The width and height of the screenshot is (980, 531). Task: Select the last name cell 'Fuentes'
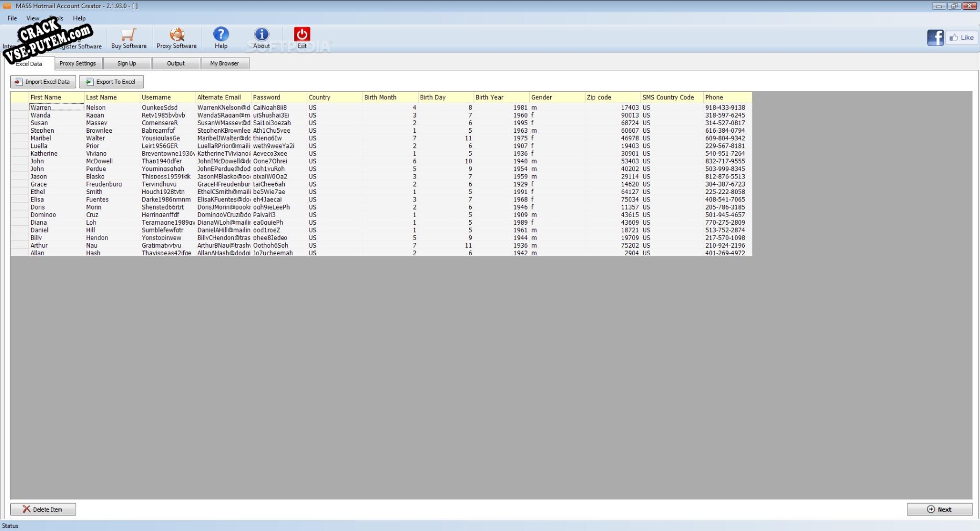coord(112,199)
